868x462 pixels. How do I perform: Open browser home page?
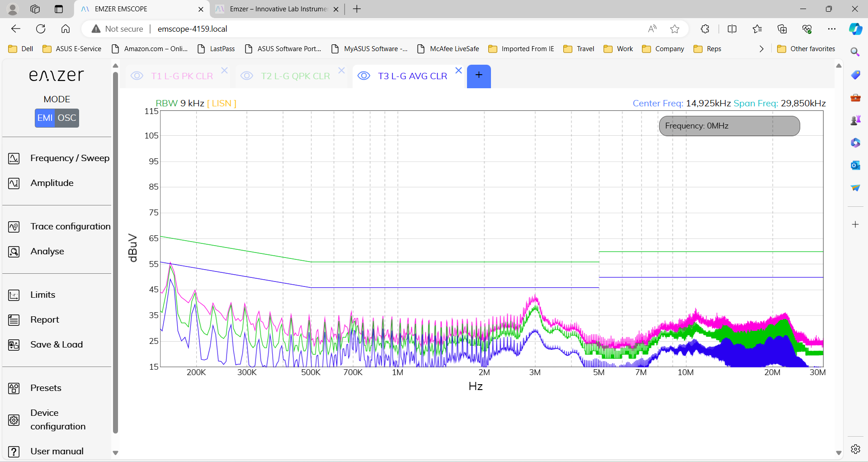click(x=66, y=29)
